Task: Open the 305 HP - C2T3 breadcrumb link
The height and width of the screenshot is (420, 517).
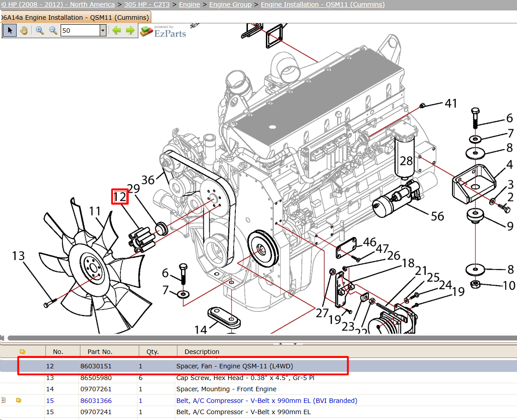Action: pyautogui.click(x=147, y=4)
